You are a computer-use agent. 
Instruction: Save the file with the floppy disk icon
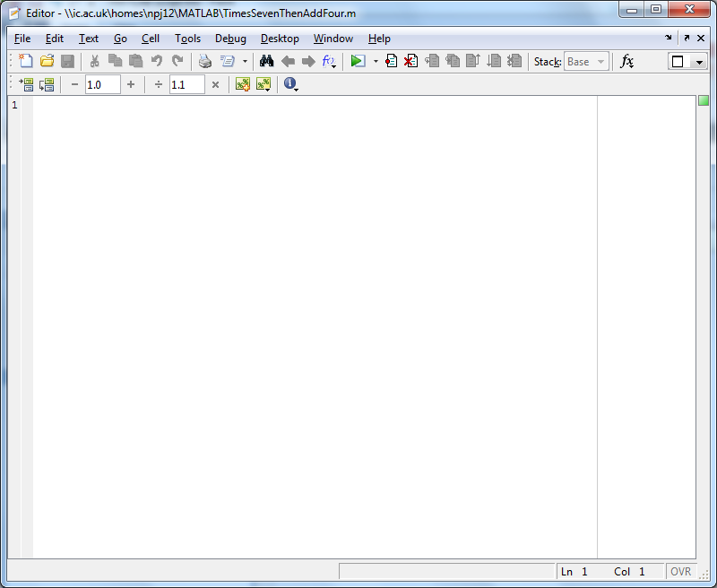(68, 61)
